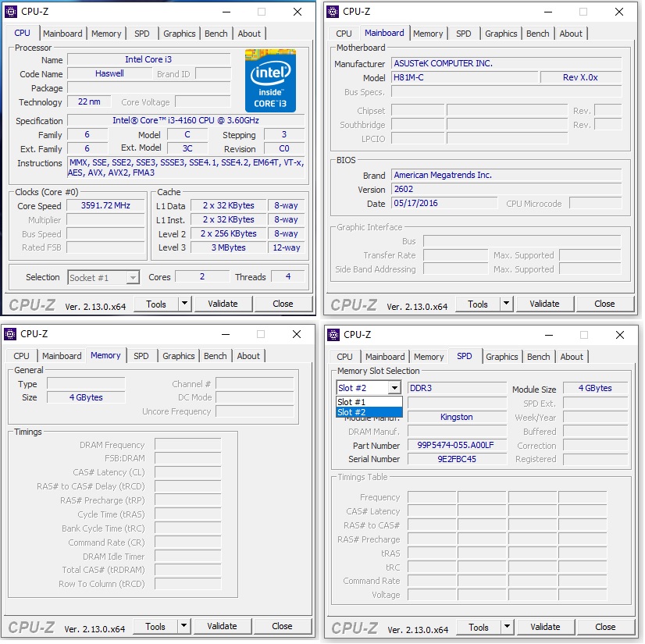Viewport: 645px width, 644px height.
Task: Switch to the Mainboard tab in the CPU window
Action: point(62,34)
